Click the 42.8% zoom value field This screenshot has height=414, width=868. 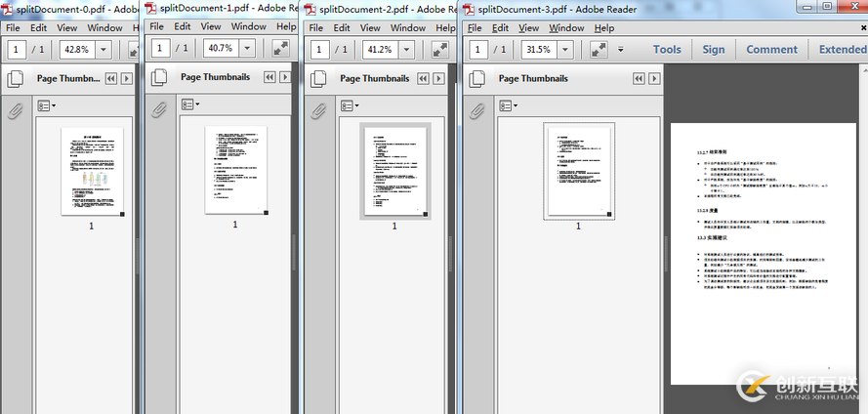(x=77, y=49)
